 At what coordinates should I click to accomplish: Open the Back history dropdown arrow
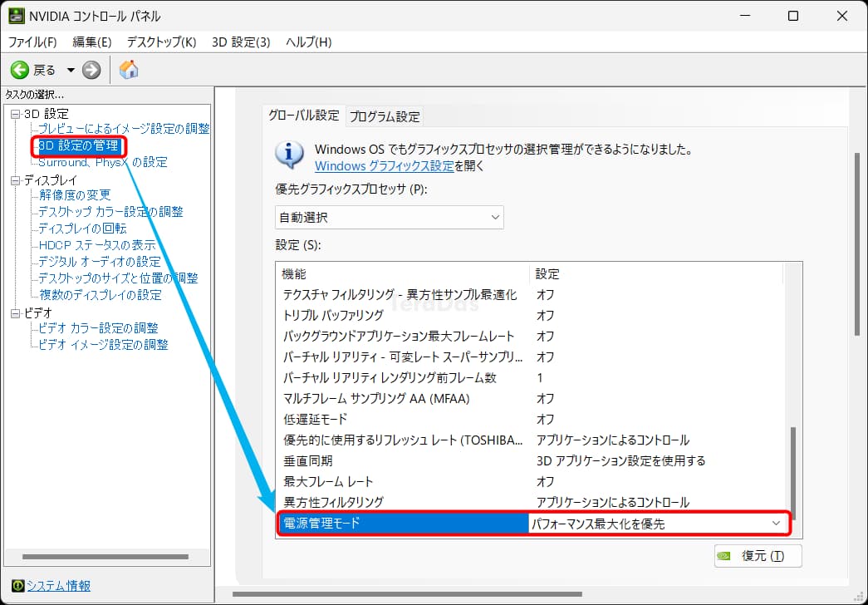pos(71,71)
